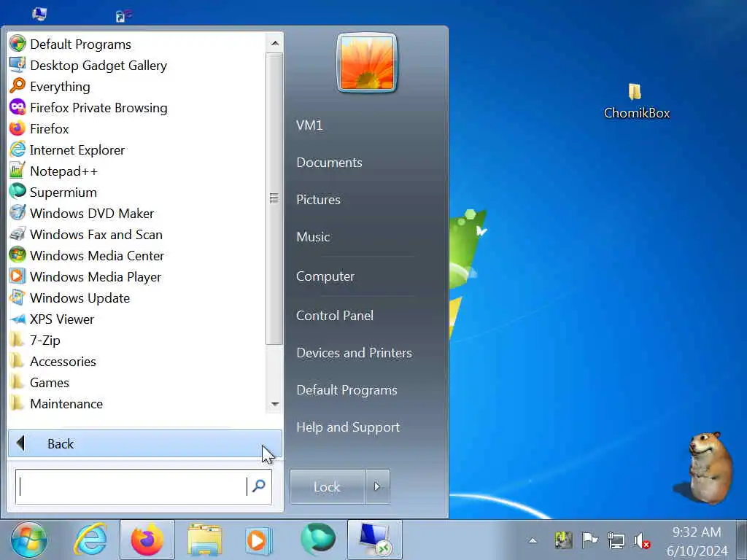Open Default Programs in right pane

pos(347,390)
